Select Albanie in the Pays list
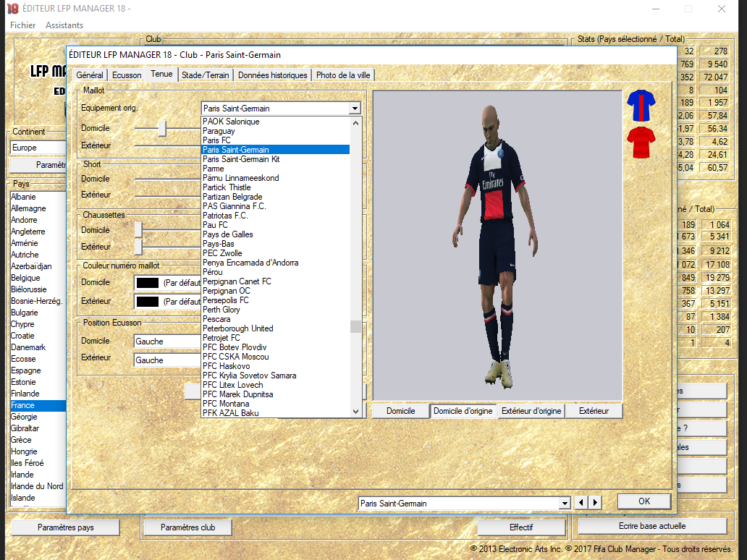747x560 pixels. (38, 197)
